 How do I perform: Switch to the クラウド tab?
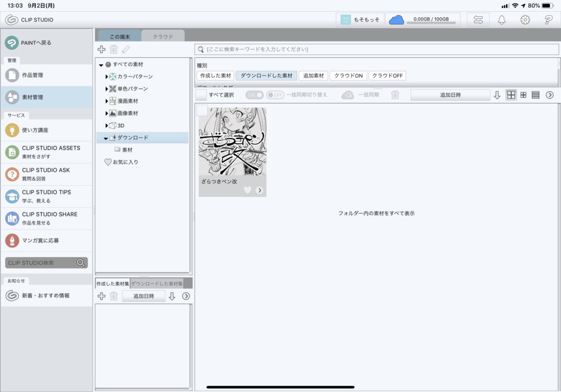[x=163, y=37]
